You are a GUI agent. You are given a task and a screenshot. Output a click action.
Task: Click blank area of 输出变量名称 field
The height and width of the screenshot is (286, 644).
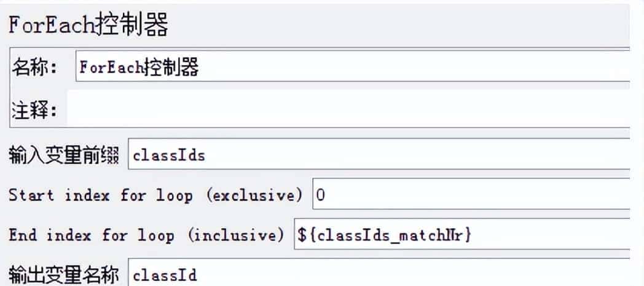[x=418, y=273]
